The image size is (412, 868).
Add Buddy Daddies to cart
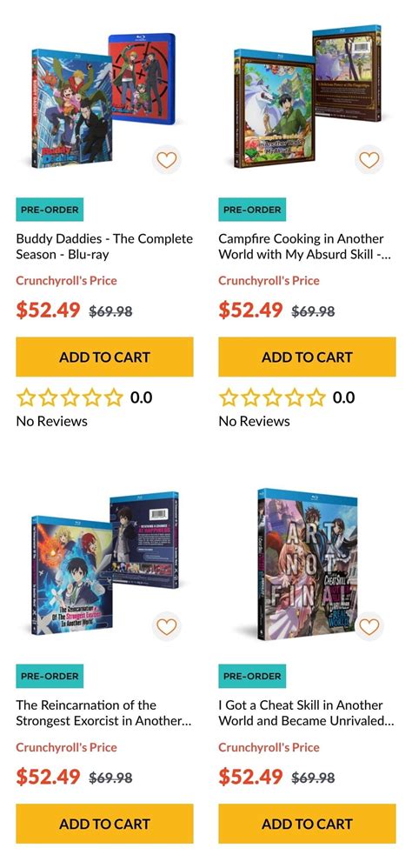104,357
